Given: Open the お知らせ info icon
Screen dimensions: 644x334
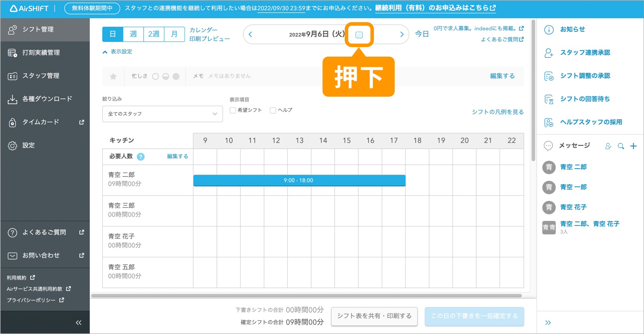Looking at the screenshot, I should click(x=549, y=30).
